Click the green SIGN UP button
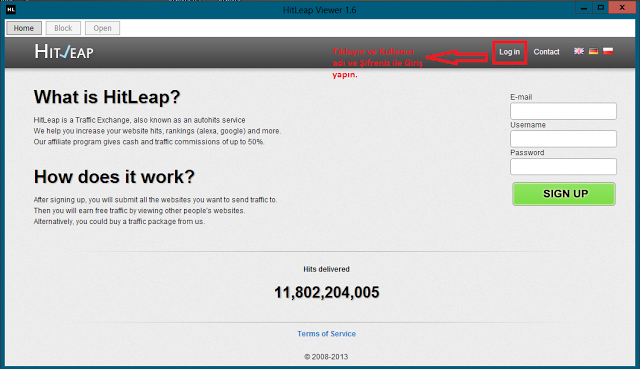 564,194
